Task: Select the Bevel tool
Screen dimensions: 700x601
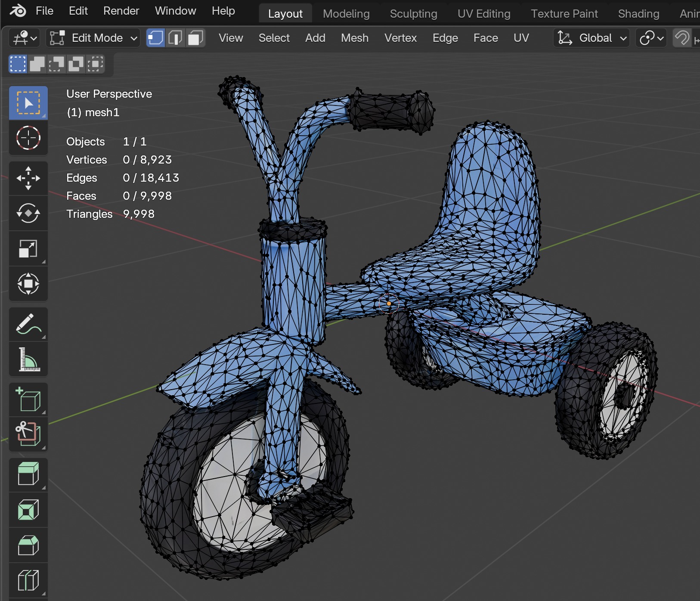Action: pos(28,545)
